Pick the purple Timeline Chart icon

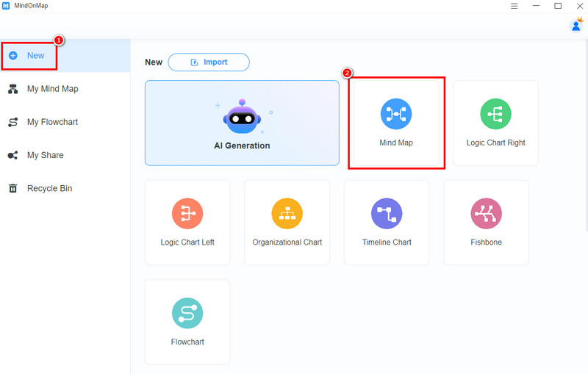(x=387, y=213)
